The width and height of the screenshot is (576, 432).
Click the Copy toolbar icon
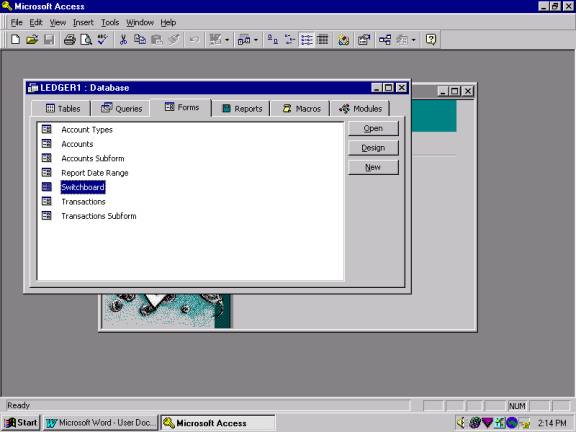point(140,39)
